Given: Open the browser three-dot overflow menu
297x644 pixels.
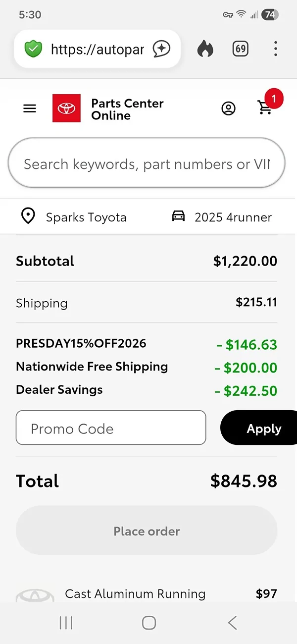Looking at the screenshot, I should [276, 49].
